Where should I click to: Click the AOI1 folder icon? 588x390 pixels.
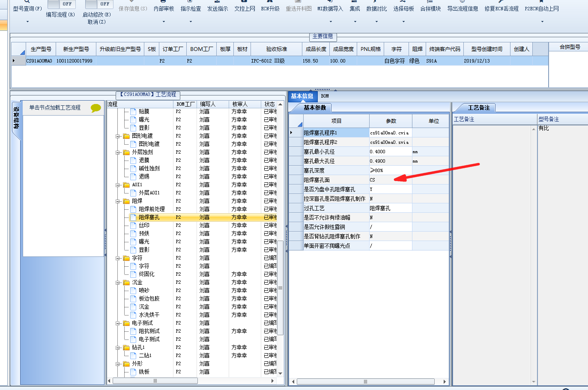(126, 185)
